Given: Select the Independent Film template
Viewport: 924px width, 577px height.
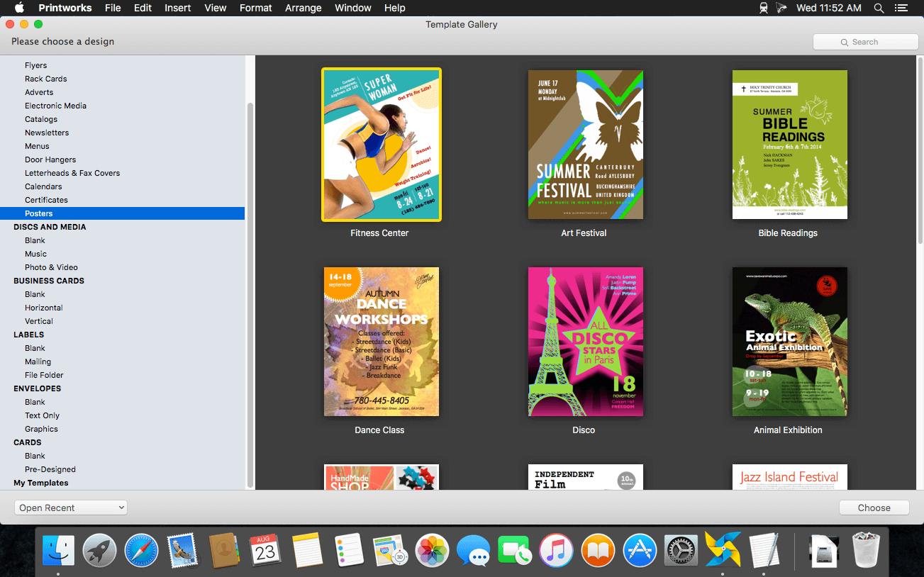Looking at the screenshot, I should [x=586, y=477].
